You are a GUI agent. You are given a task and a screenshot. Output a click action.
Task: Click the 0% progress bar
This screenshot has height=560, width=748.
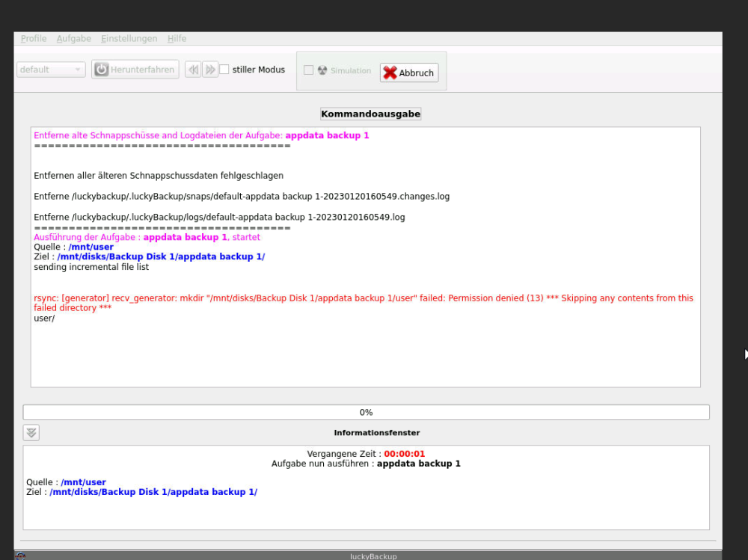tap(366, 413)
